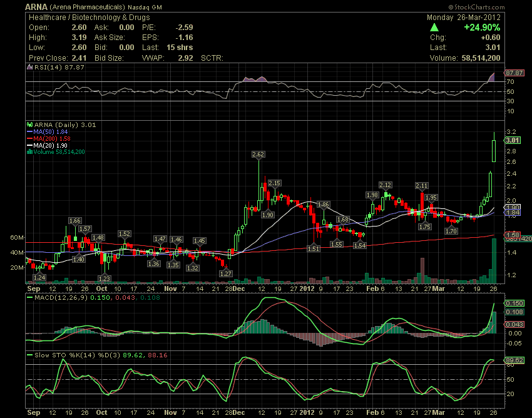Click the 1.86 price label
This screenshot has width=532, height=418.
tap(323, 204)
